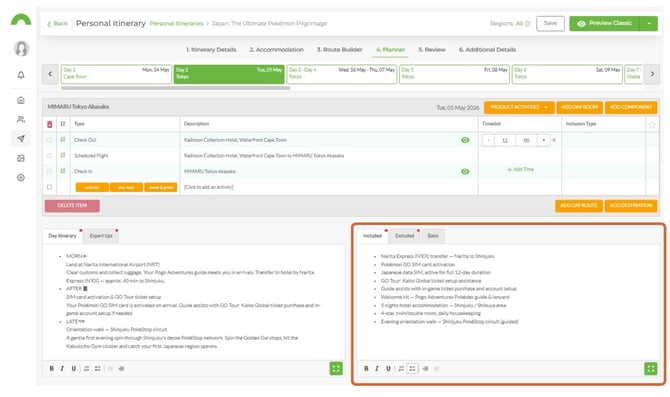Tick the Check Out row checkbox
This screenshot has height=397, width=670.
click(x=50, y=140)
